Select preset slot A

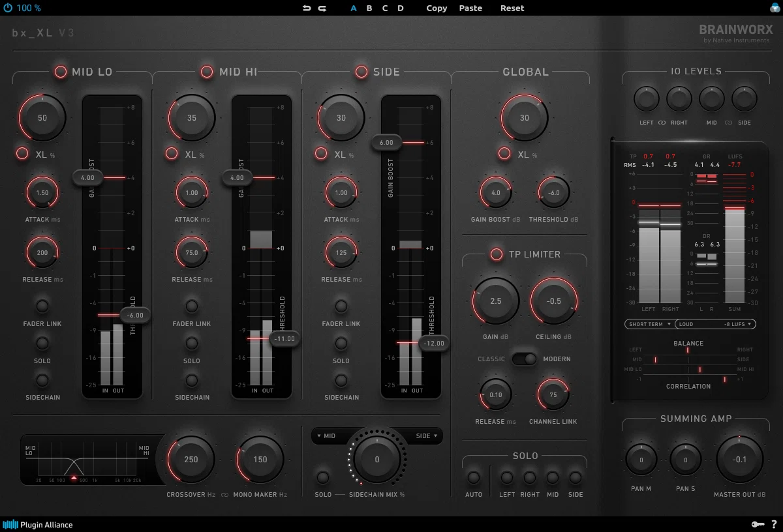tap(354, 8)
